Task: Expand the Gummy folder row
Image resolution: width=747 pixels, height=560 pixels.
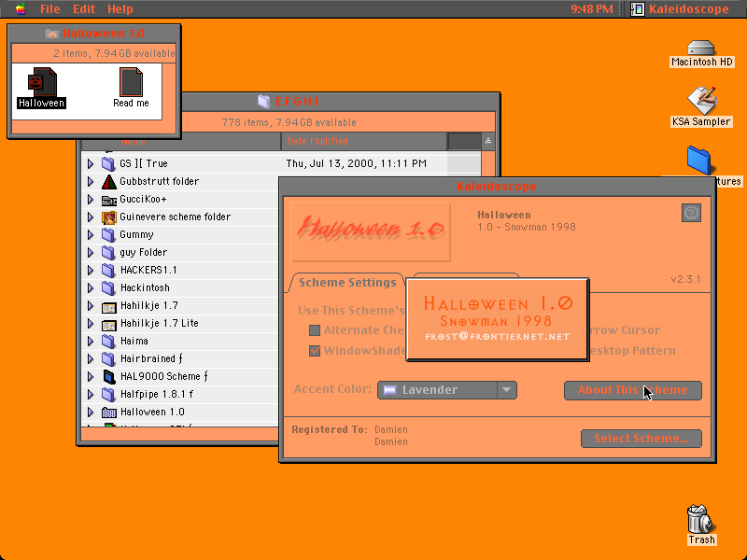Action: 91,235
